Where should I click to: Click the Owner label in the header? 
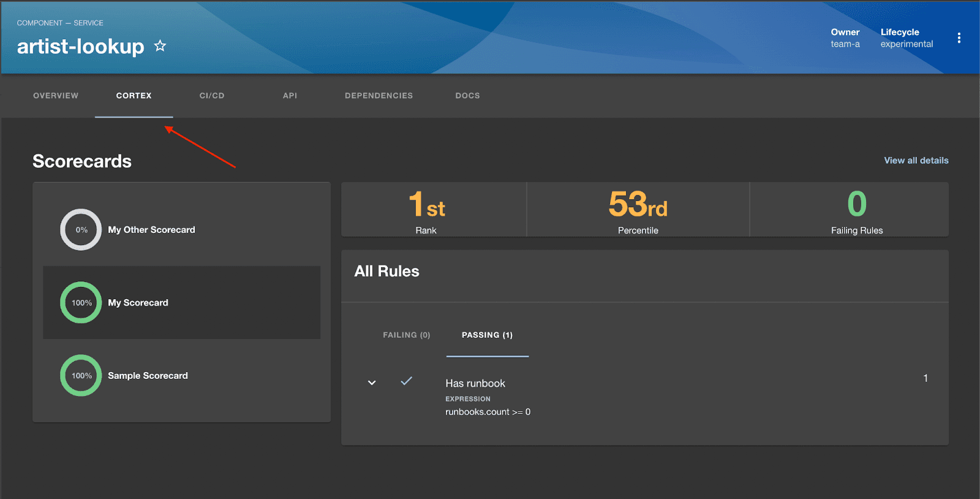(x=845, y=32)
